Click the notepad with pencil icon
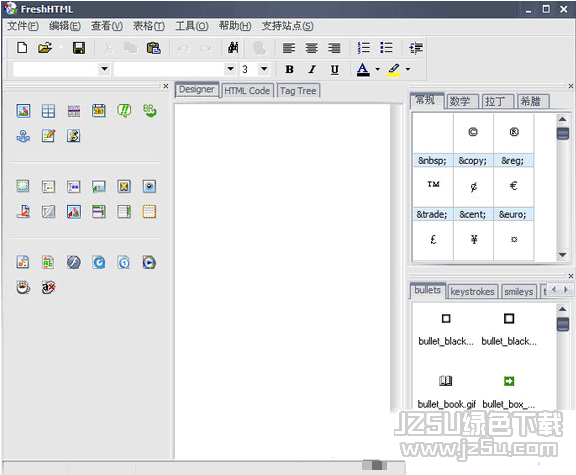The image size is (576, 475). coord(48,136)
